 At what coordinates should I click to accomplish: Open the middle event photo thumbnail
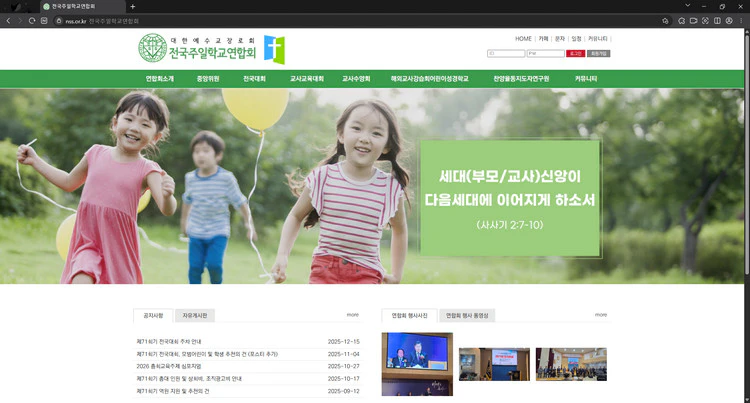(494, 364)
